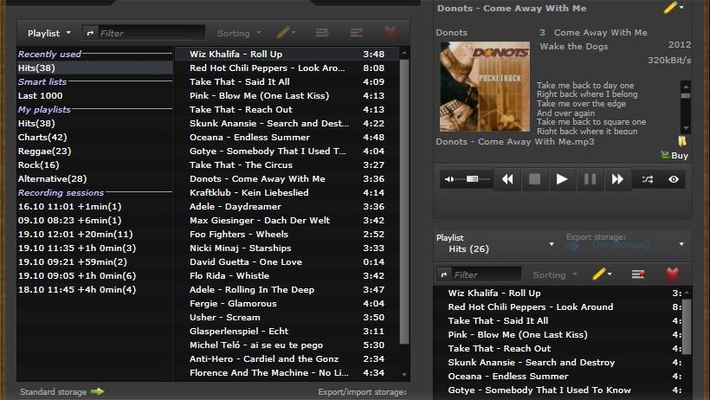Click the Buy link
The width and height of the screenshot is (710, 400).
pos(675,155)
